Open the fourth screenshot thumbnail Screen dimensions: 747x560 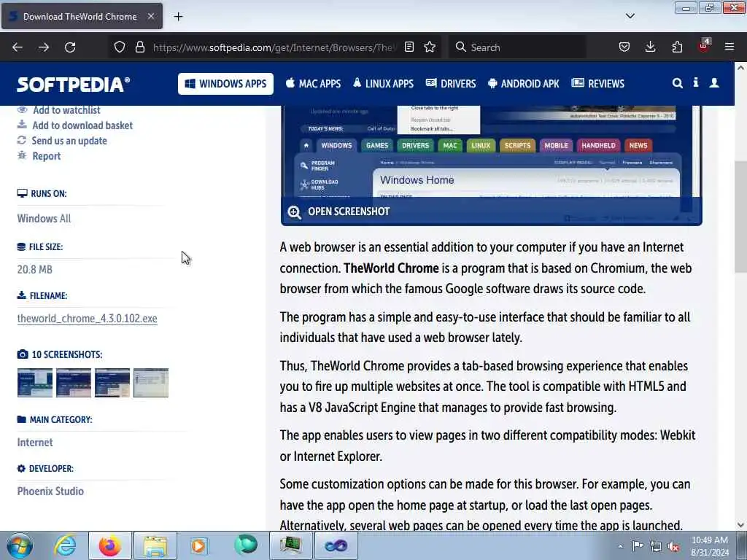(151, 383)
